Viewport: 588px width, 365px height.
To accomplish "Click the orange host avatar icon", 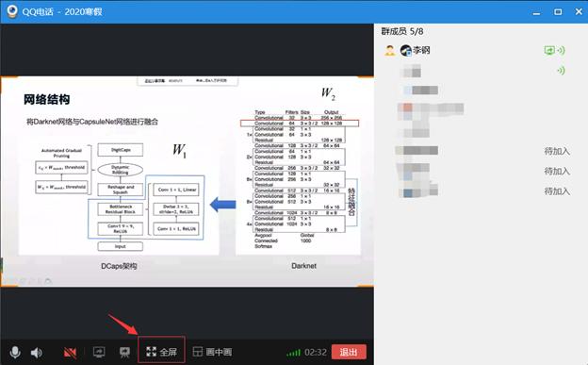I will 390,50.
